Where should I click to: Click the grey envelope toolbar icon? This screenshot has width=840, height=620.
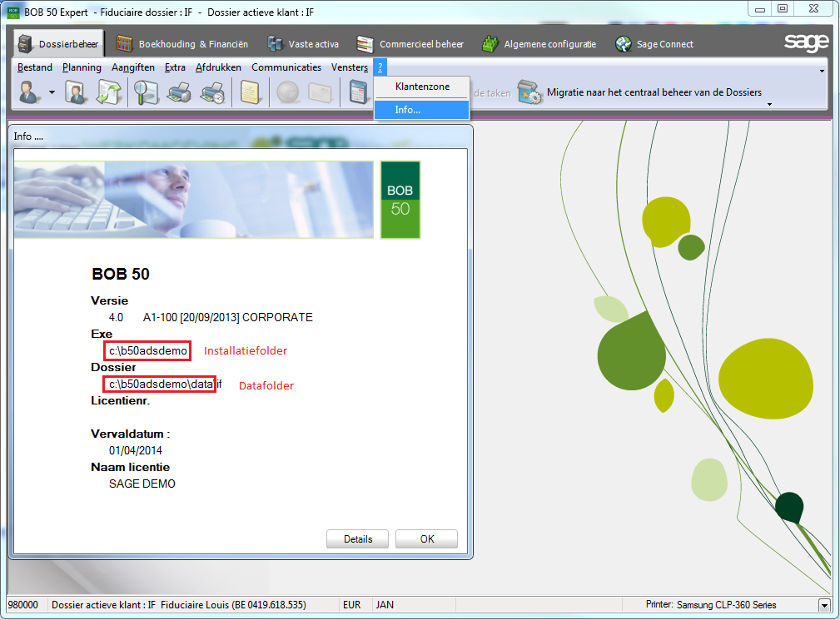click(320, 93)
